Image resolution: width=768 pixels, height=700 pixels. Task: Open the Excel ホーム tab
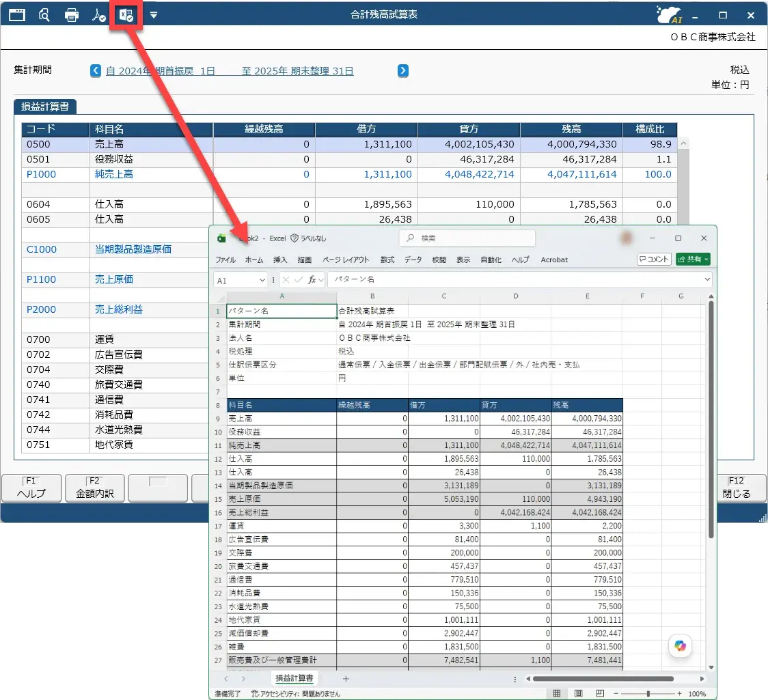click(x=253, y=260)
